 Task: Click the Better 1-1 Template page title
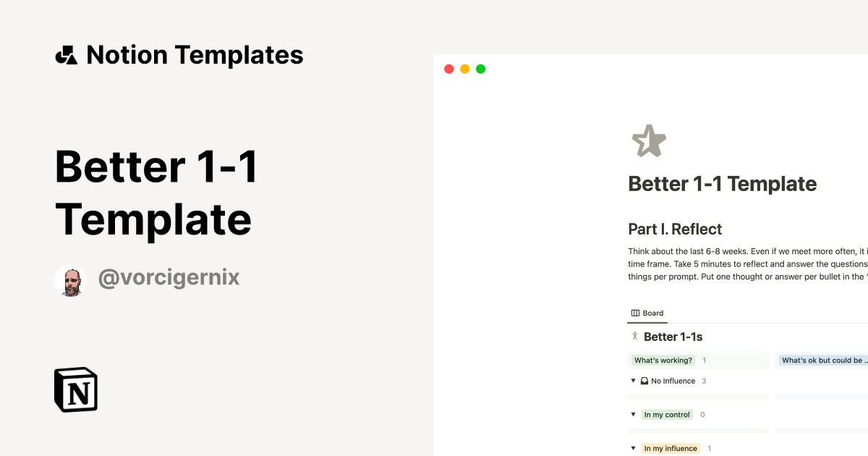[x=721, y=184]
